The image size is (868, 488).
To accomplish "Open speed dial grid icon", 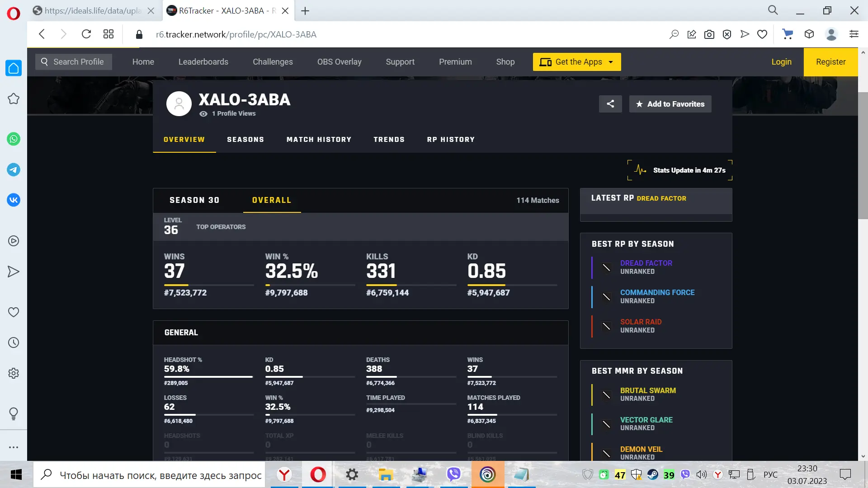I will pos(108,34).
